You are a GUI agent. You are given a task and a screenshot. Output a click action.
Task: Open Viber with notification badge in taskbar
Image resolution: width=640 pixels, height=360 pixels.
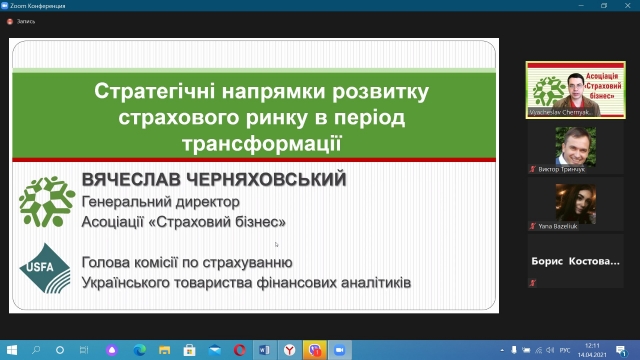click(x=315, y=350)
